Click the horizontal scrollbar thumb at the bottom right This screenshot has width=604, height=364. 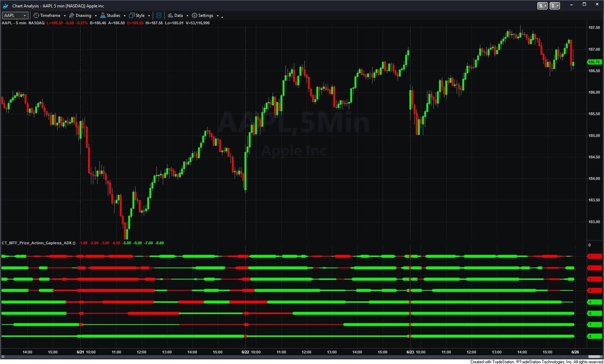[595, 357]
